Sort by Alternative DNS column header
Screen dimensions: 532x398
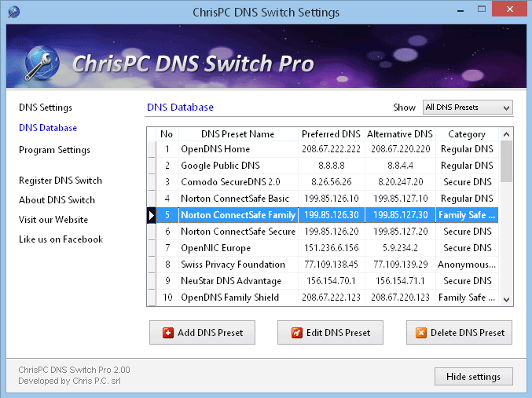point(400,134)
